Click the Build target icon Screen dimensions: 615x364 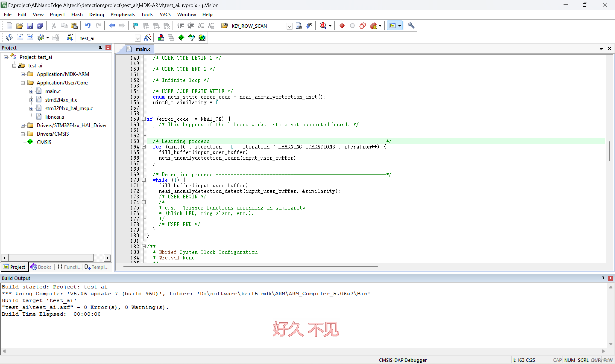[x=20, y=38]
